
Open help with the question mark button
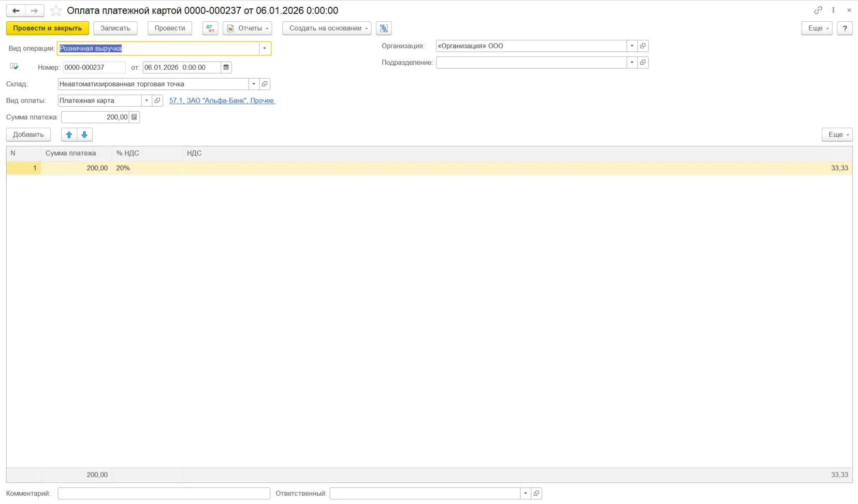click(845, 28)
